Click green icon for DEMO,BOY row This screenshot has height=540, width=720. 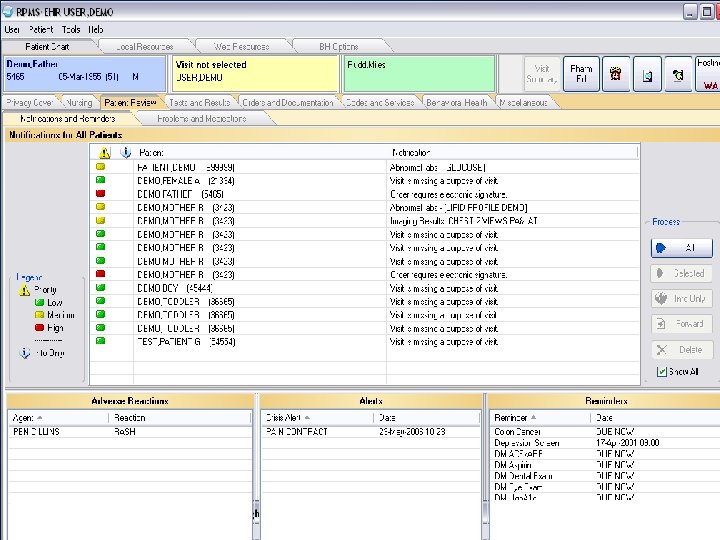[101, 288]
